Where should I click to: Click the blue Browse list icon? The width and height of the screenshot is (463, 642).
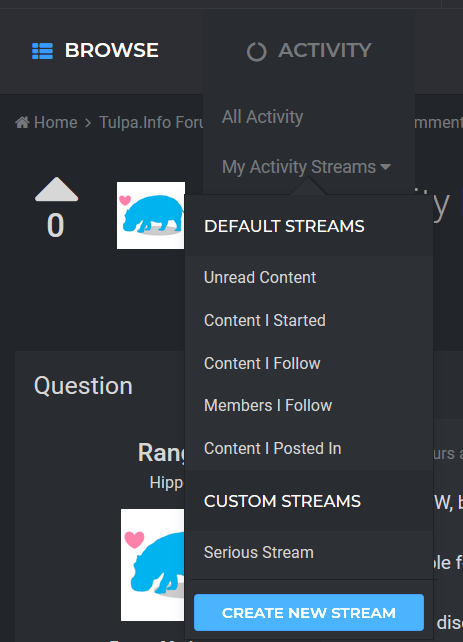(x=42, y=51)
